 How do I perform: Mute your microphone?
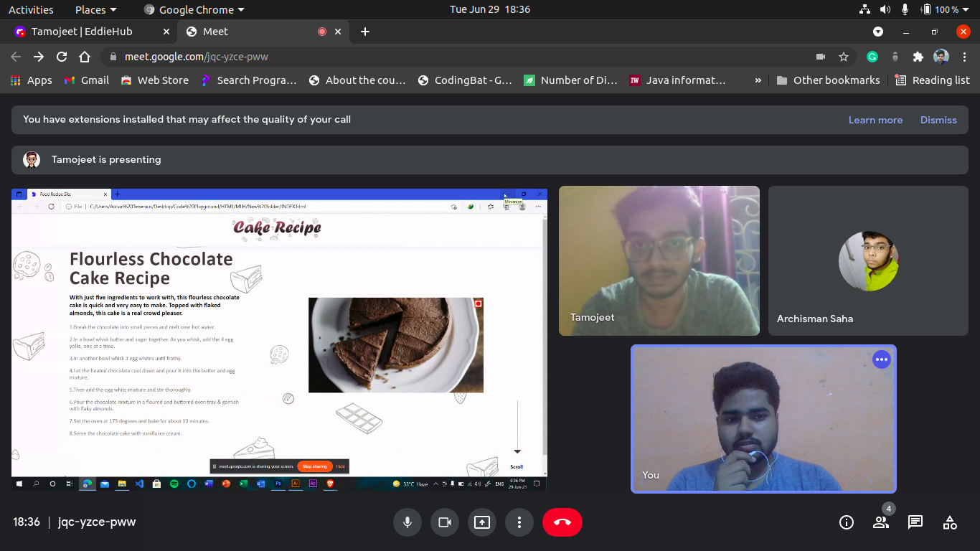407,522
